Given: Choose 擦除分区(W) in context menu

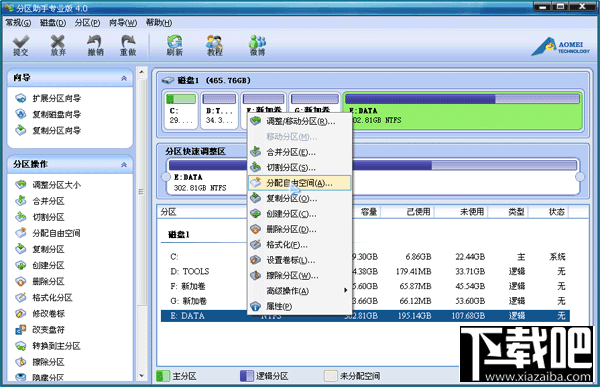Looking at the screenshot, I should point(300,276).
